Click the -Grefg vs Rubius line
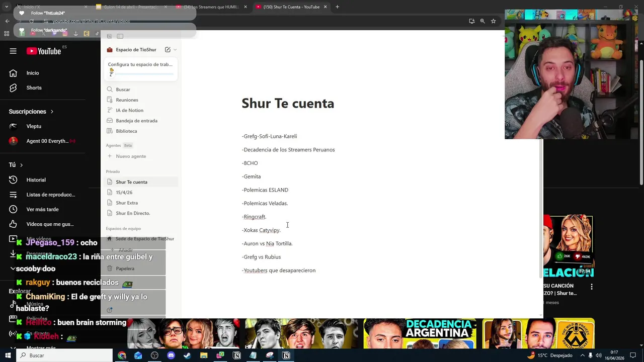Image resolution: width=644 pixels, height=362 pixels. tap(261, 257)
